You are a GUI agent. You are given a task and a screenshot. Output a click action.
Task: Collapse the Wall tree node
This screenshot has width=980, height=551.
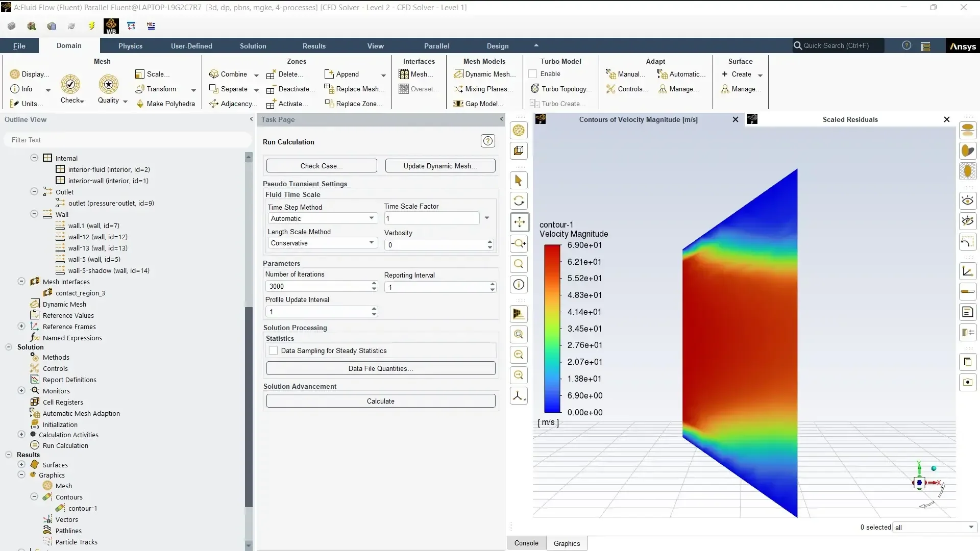pos(34,214)
